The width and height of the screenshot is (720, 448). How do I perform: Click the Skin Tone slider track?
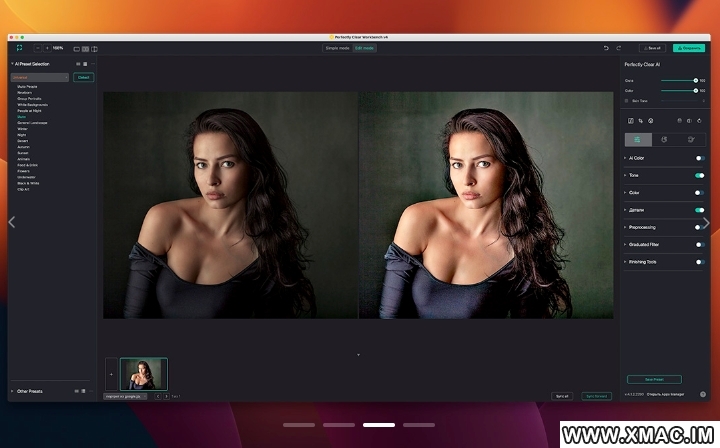[681, 101]
